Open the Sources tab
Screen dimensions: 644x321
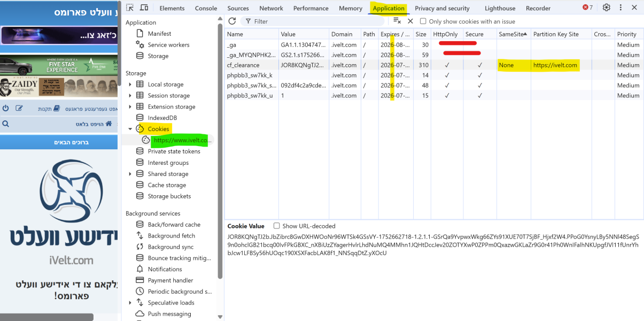[238, 8]
